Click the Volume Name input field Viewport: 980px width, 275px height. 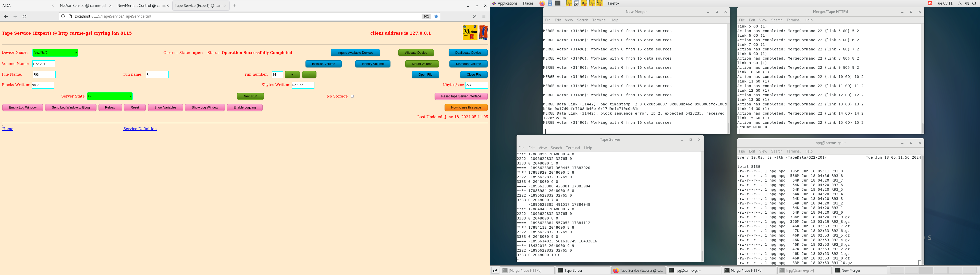[x=44, y=64]
